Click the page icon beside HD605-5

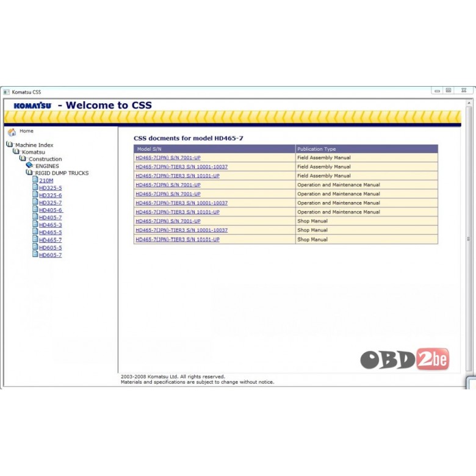coord(35,247)
